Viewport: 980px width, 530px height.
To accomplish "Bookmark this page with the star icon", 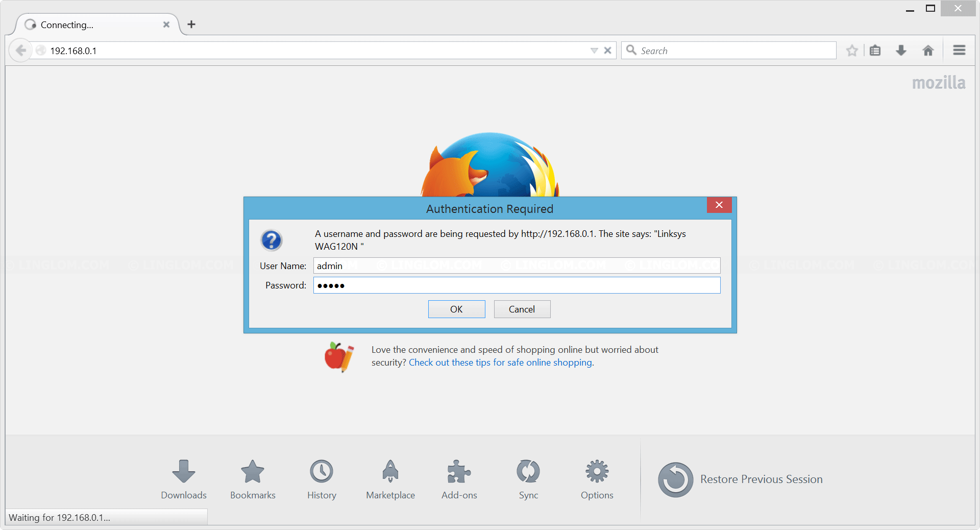I will [851, 51].
